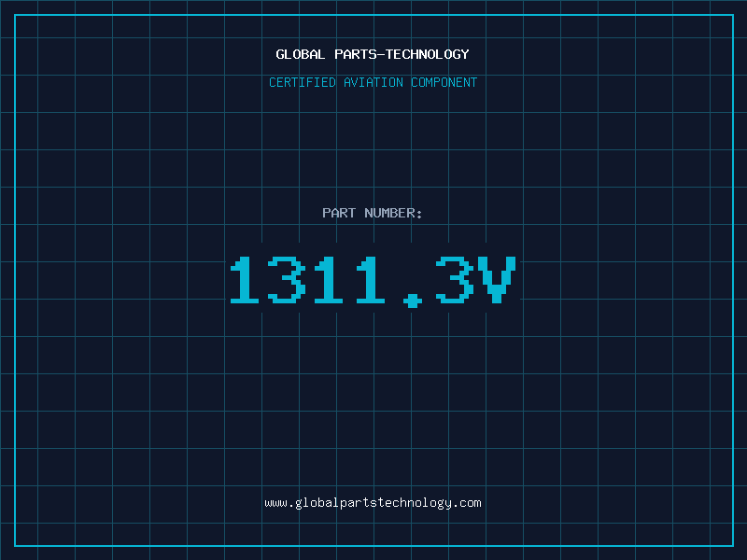Select the part number 1311.3V
The image size is (747, 560).
point(373,281)
